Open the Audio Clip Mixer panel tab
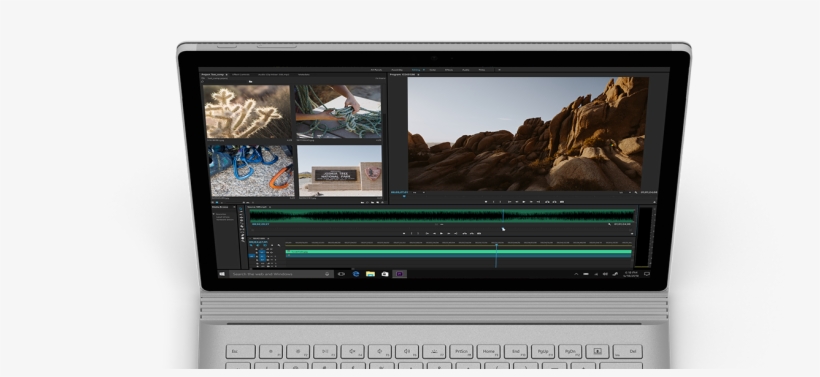This screenshot has height=377, width=820. point(274,75)
